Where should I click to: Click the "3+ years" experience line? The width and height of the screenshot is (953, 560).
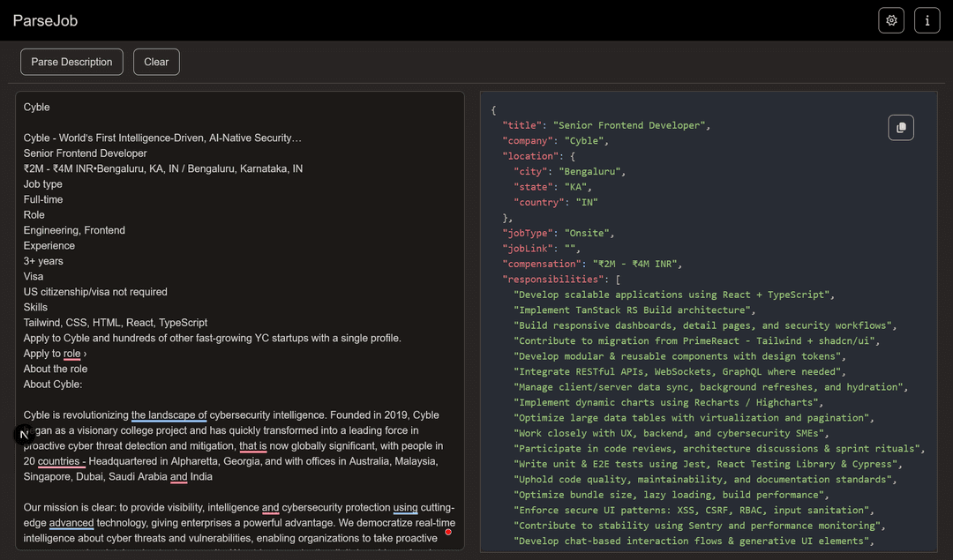(x=43, y=261)
